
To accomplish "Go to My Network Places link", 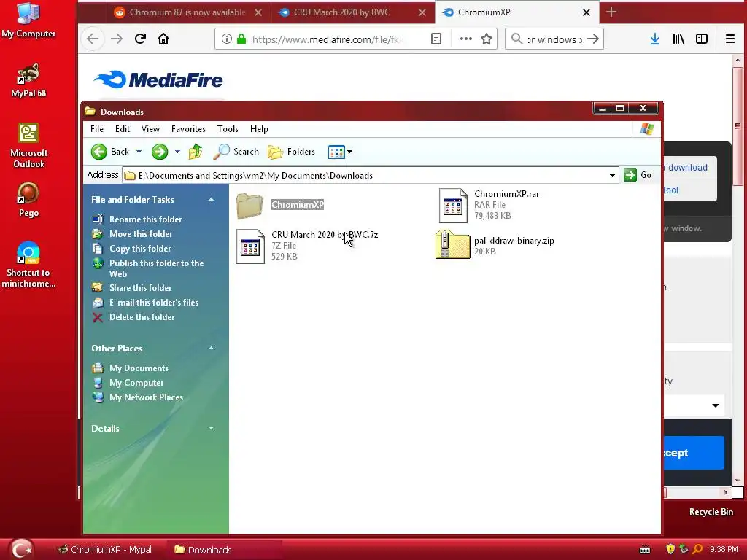I will coord(138,397).
